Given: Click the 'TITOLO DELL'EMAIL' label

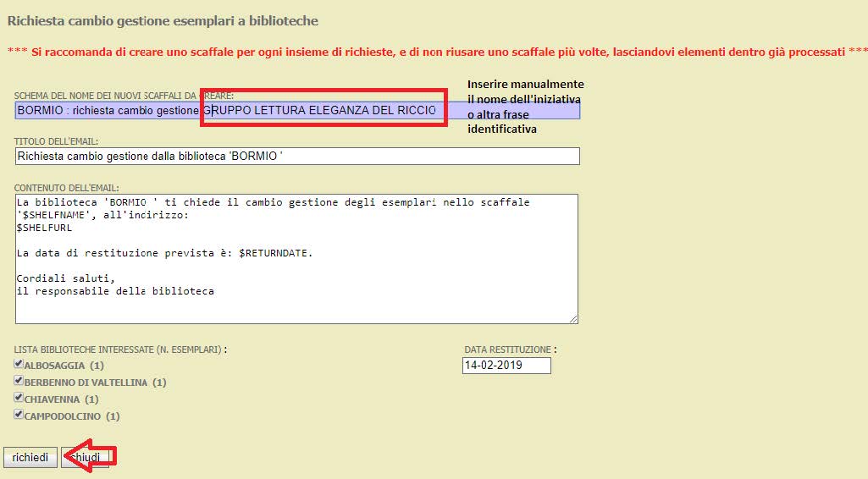Looking at the screenshot, I should [57, 141].
